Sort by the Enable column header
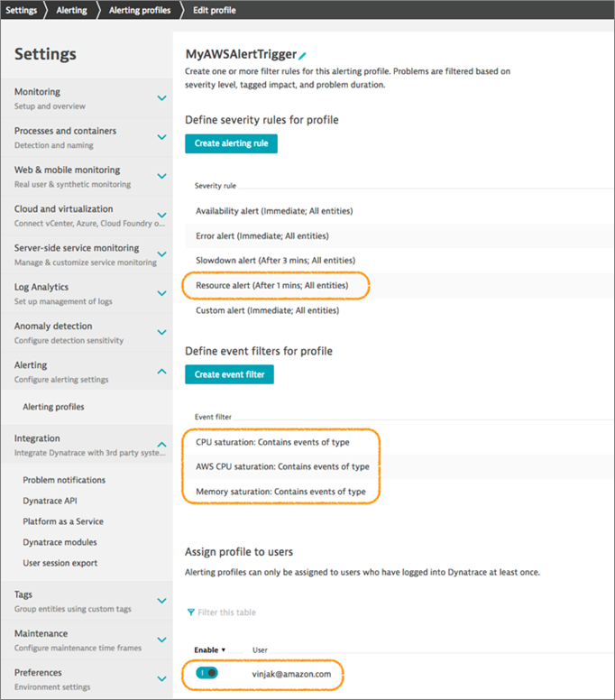The height and width of the screenshot is (700, 615). click(x=209, y=650)
